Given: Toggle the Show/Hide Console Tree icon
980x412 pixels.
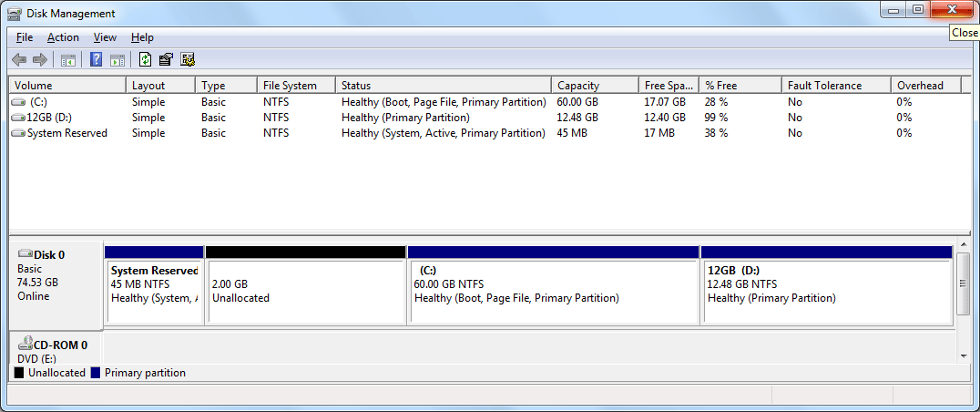Looking at the screenshot, I should [68, 60].
